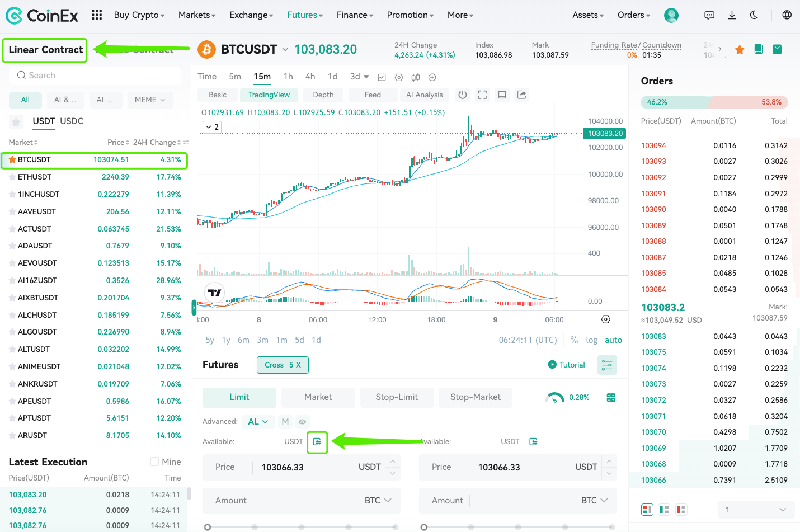
Task: Open the AI Analysis tab
Action: click(425, 95)
